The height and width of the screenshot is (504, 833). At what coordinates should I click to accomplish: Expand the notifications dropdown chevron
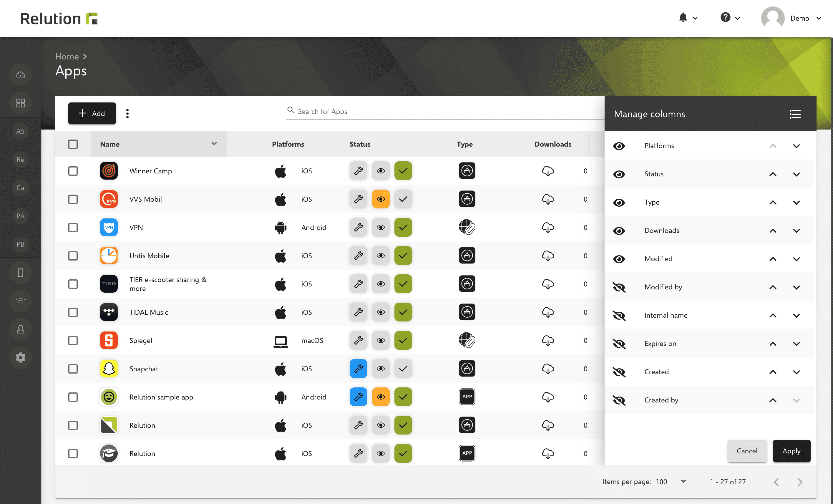[x=695, y=18]
